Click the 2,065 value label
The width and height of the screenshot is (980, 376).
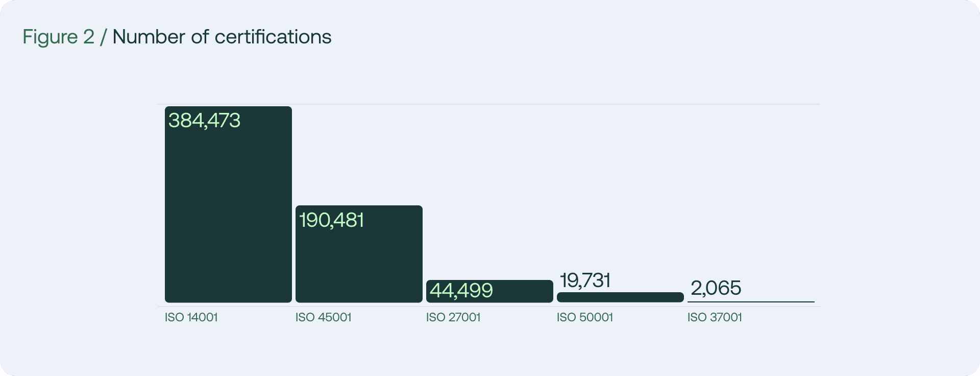click(x=716, y=288)
